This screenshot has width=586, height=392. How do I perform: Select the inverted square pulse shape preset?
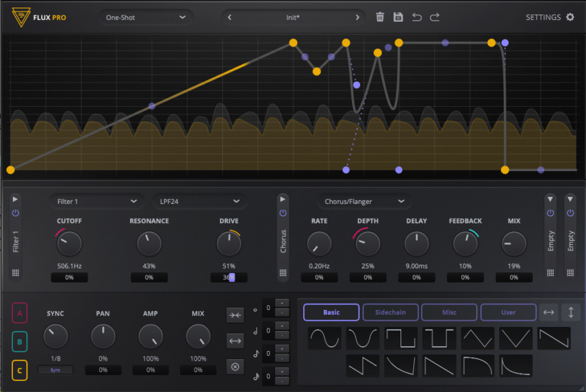[x=439, y=338]
